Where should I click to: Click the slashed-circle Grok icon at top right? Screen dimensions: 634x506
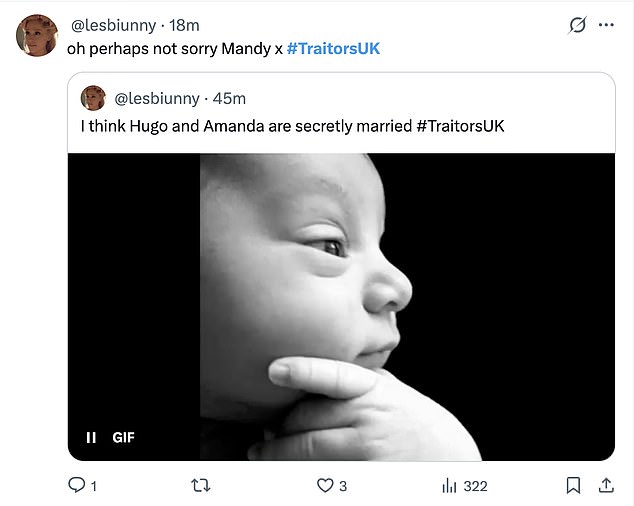577,26
